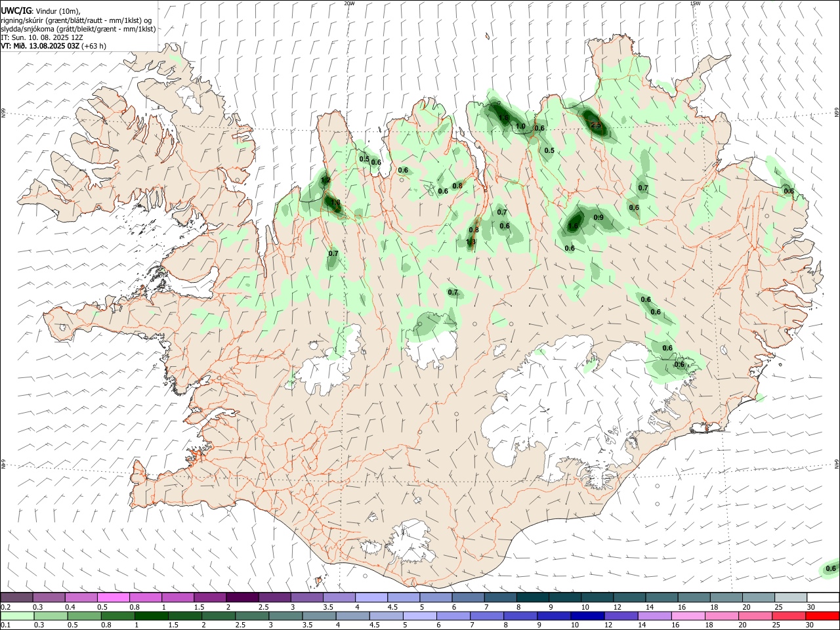Click the 'rigning/skúrir' legend description line
Screen dimensions: 840x630
tap(77, 20)
